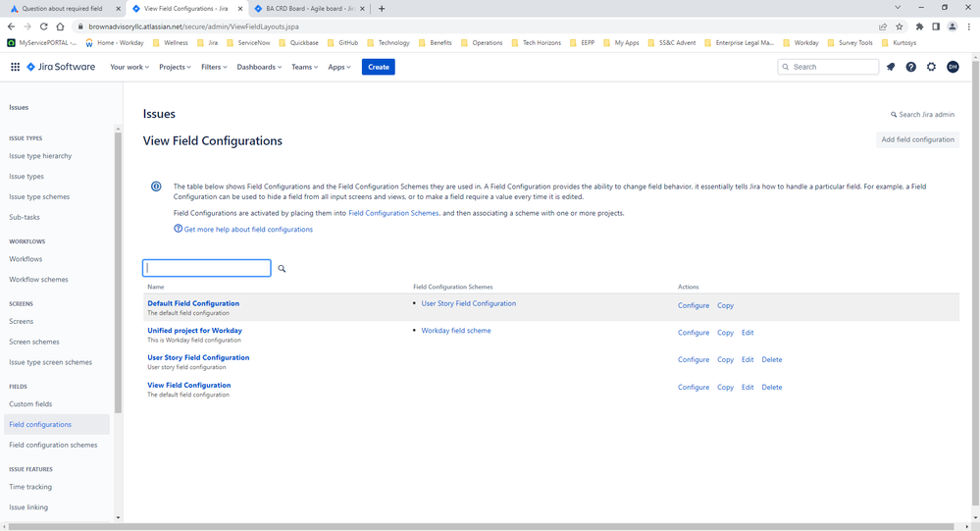Open the Jira app switcher grid icon
This screenshot has width=980, height=531.
point(15,67)
